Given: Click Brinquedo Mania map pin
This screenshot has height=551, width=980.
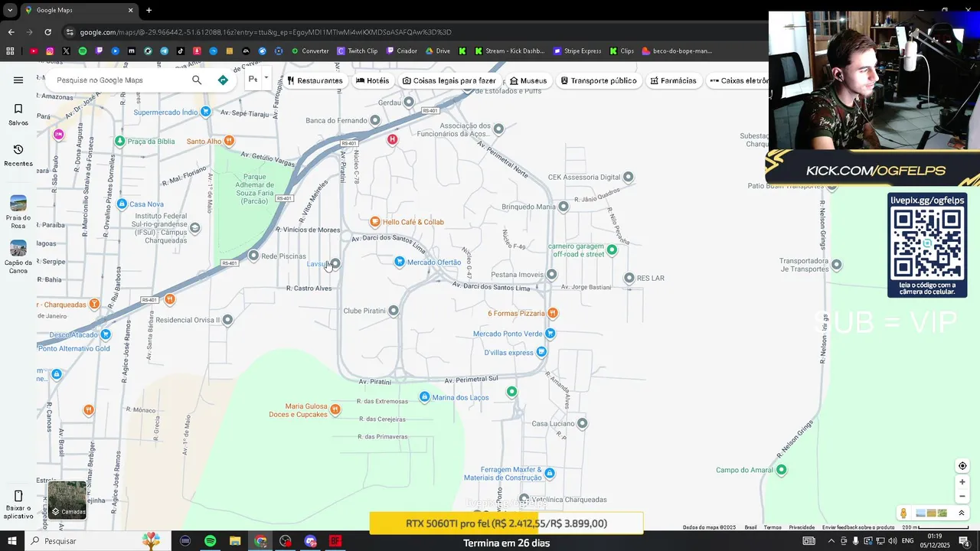Looking at the screenshot, I should click(563, 207).
